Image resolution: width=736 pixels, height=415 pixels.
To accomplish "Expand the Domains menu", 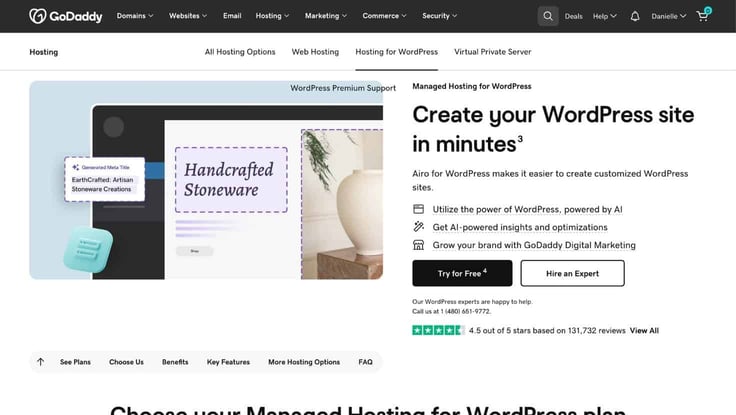I will pos(135,16).
